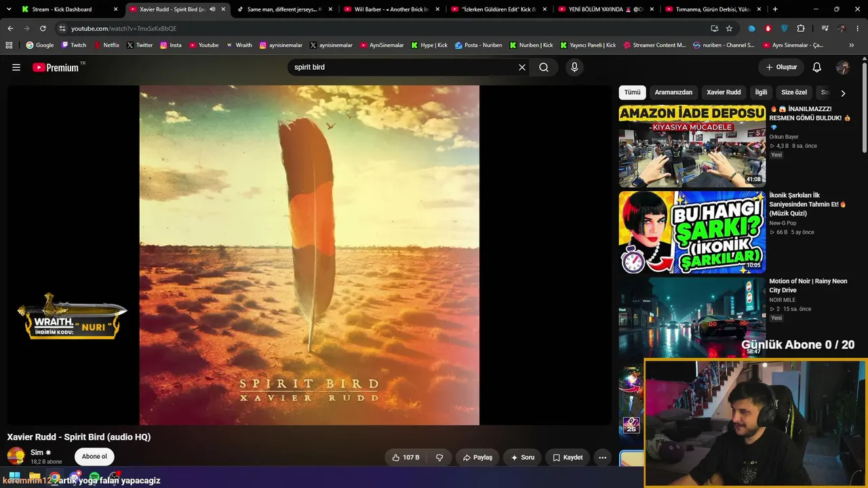Open the Google bookmark

40,45
